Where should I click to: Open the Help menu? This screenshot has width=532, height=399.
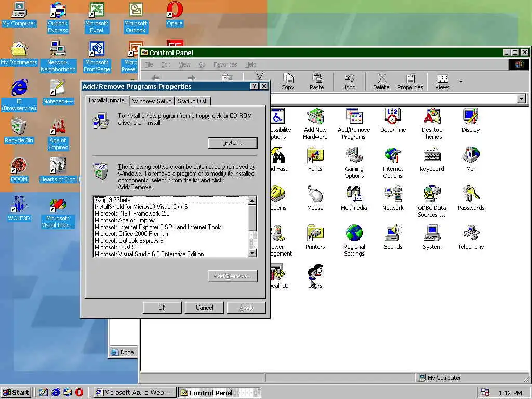(251, 64)
